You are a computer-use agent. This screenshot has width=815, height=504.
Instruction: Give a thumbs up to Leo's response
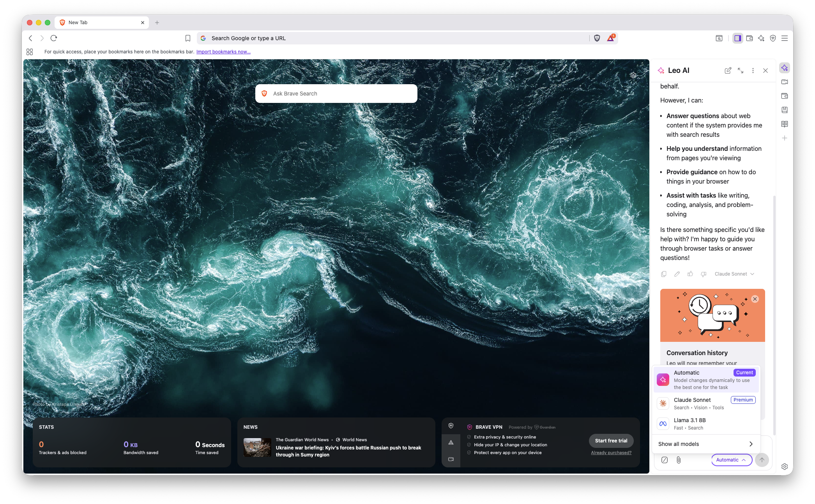coord(690,274)
